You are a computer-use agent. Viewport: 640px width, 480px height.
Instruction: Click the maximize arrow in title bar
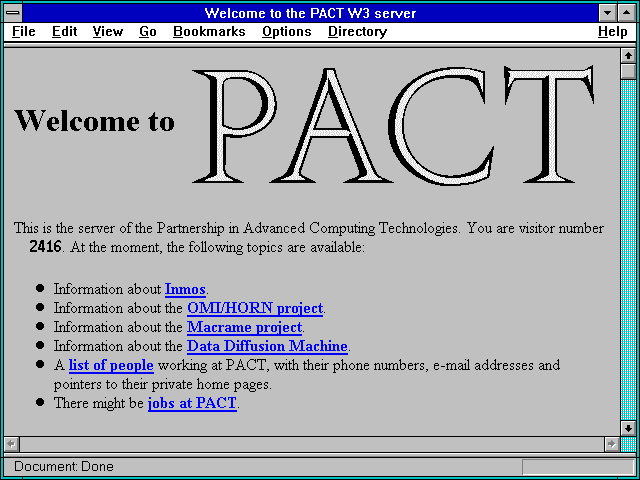(627, 13)
